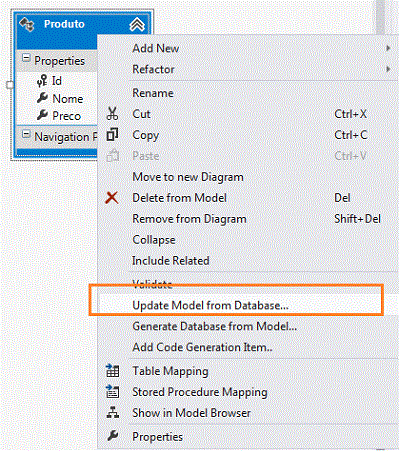Click the red X Delete icon
Viewport: 399px width, 455px height.
(112, 198)
